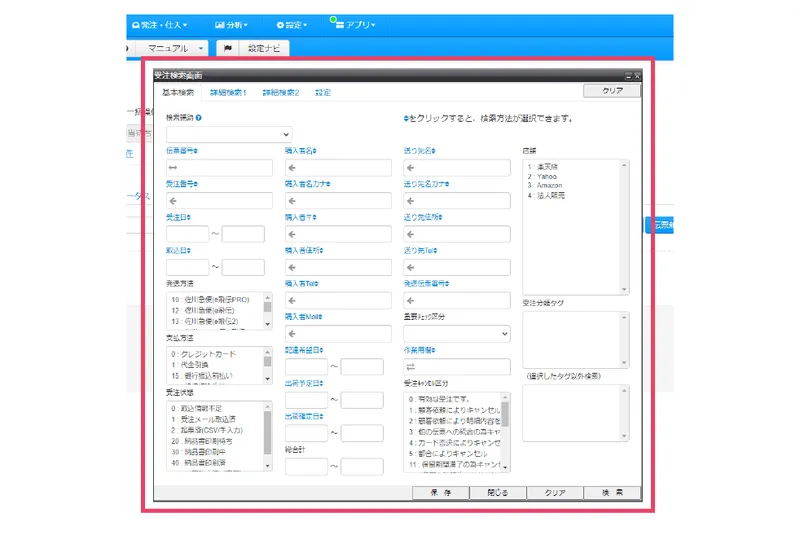Click the 取込日 search-method label
The width and height of the screenshot is (800, 534).
click(x=178, y=250)
